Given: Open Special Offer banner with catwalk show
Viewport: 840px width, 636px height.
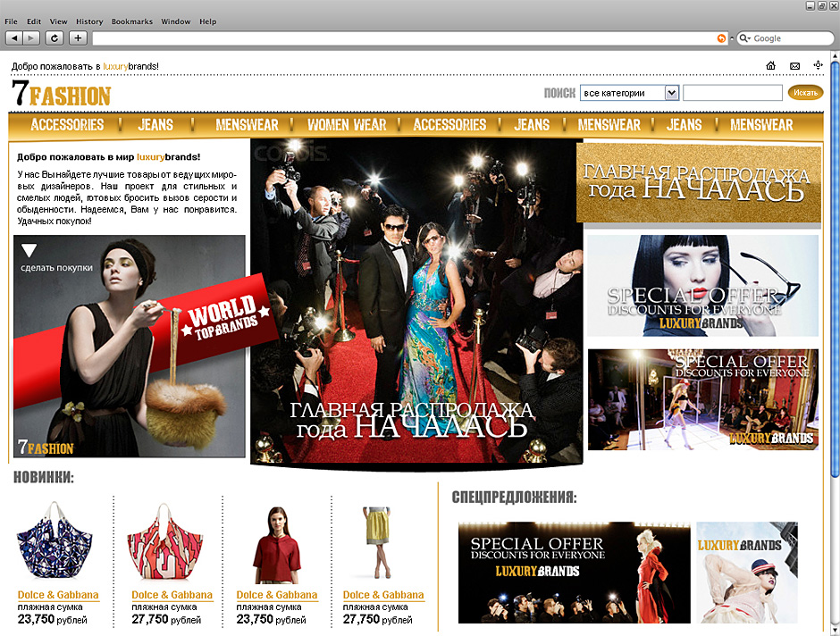Looking at the screenshot, I should coord(703,400).
